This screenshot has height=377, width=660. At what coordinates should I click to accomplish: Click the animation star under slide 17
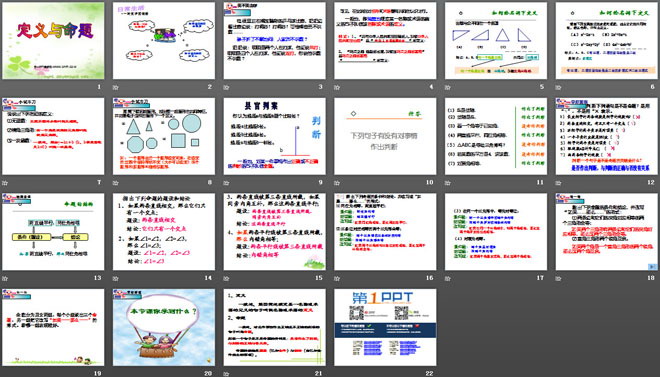pos(448,278)
